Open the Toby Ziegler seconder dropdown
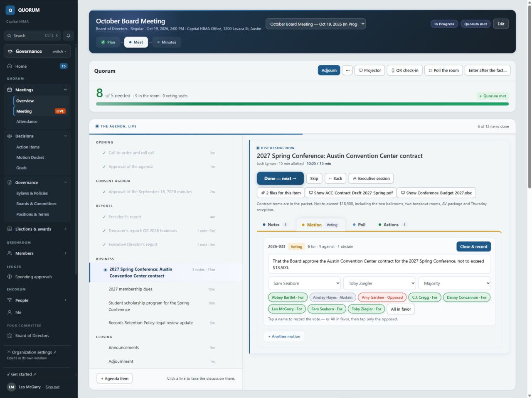This screenshot has width=532, height=398. 379,283
